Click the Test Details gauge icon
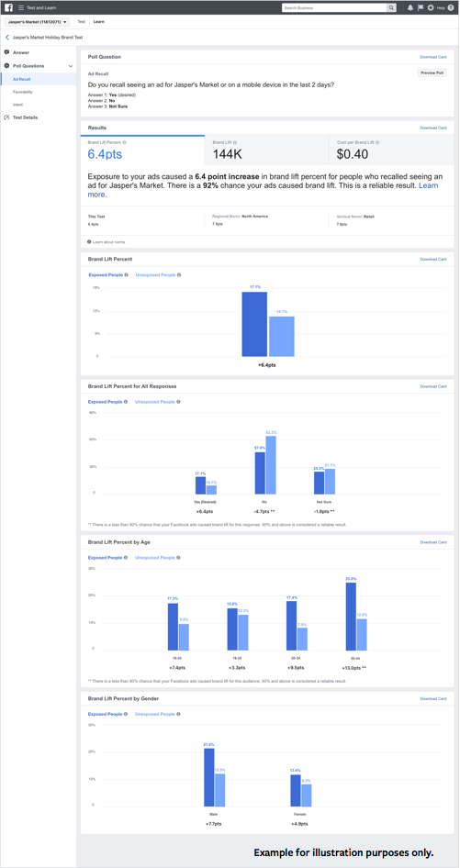 click(x=6, y=117)
